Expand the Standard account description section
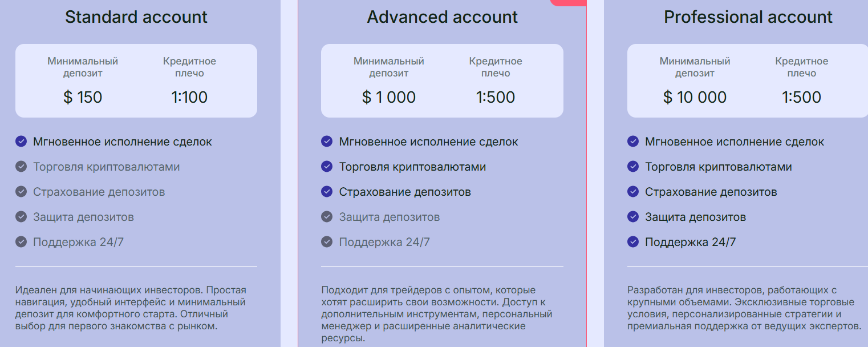The height and width of the screenshot is (347, 868). click(136, 308)
